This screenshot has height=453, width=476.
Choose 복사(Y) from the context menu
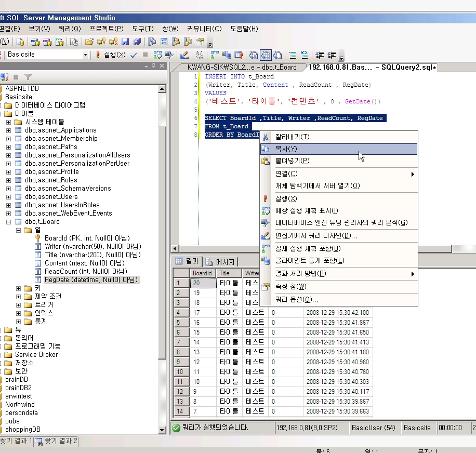[339, 149]
